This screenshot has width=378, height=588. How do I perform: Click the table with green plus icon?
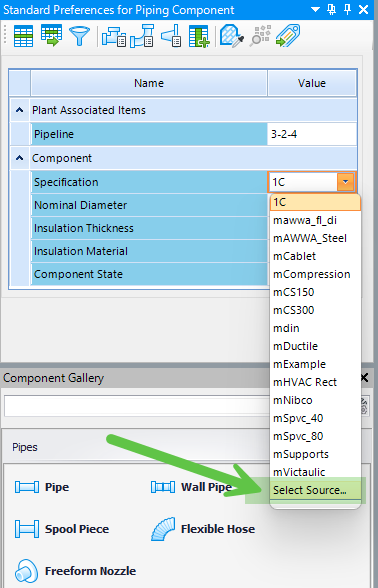pyautogui.click(x=199, y=36)
